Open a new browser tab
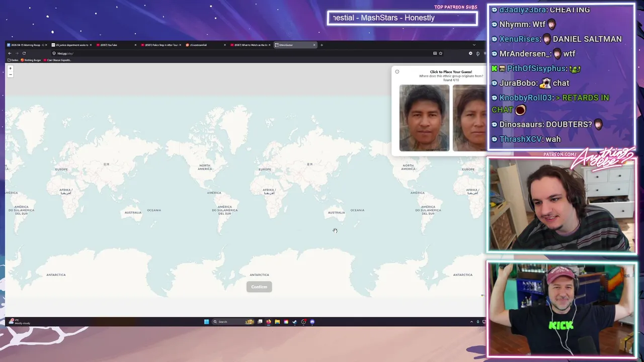644x362 pixels. coord(322,45)
